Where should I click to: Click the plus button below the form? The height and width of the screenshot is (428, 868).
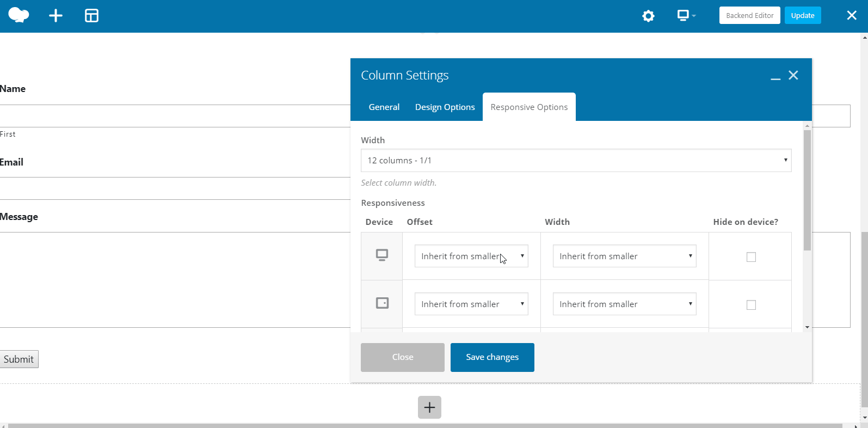click(429, 407)
